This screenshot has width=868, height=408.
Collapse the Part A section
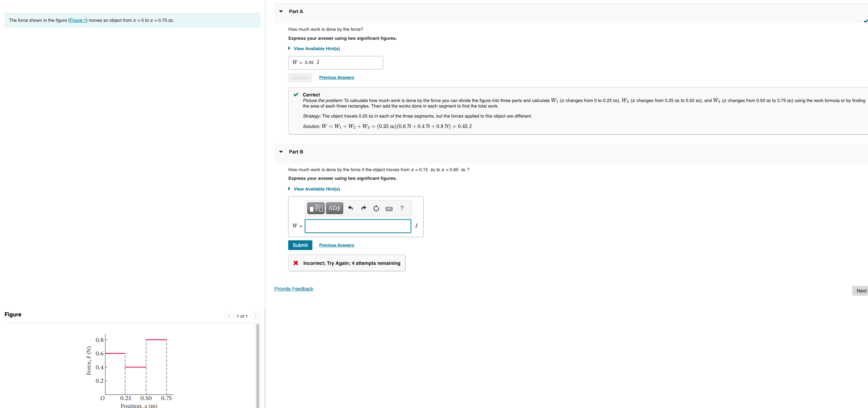(281, 11)
